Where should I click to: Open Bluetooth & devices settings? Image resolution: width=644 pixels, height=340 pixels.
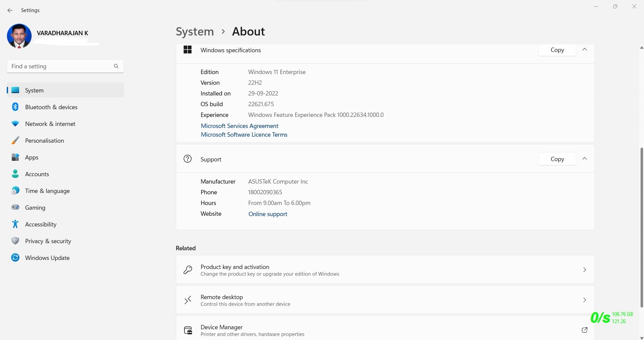point(65,107)
